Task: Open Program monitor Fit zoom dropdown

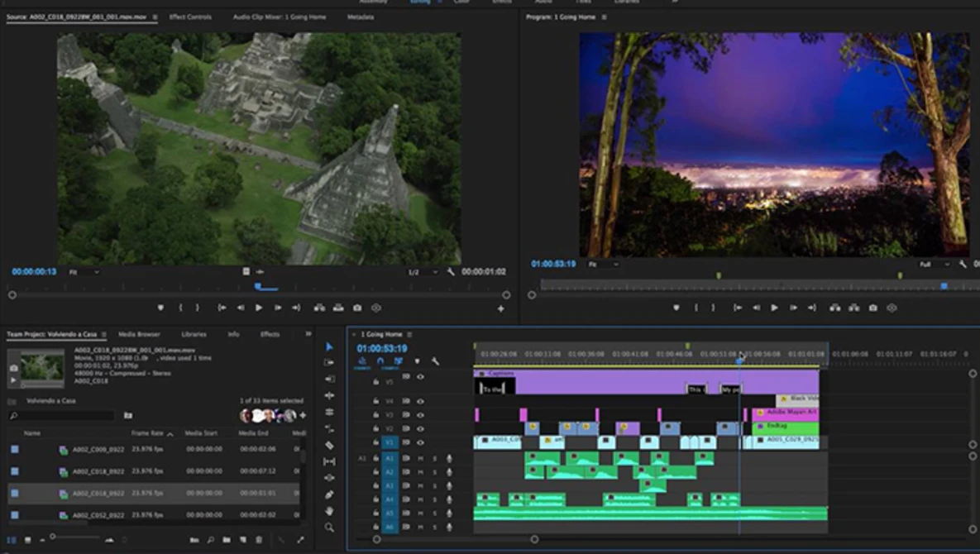Action: (x=603, y=265)
